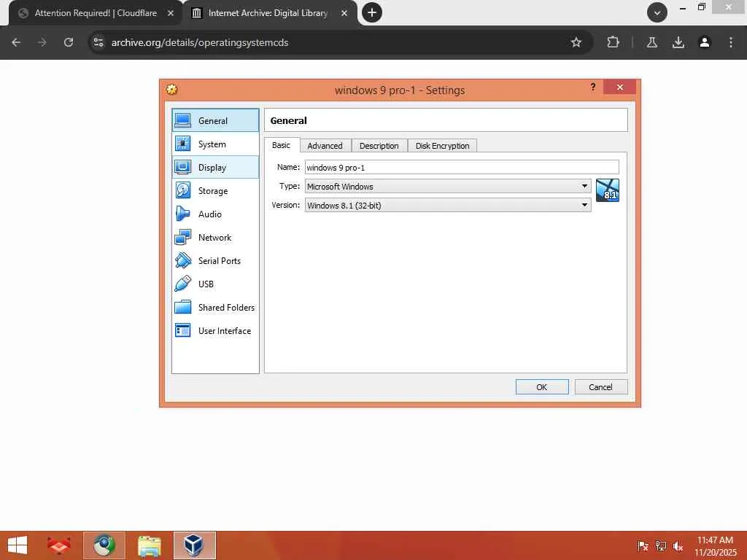Go back in the browser
This screenshot has height=560, width=747.
pyautogui.click(x=16, y=42)
